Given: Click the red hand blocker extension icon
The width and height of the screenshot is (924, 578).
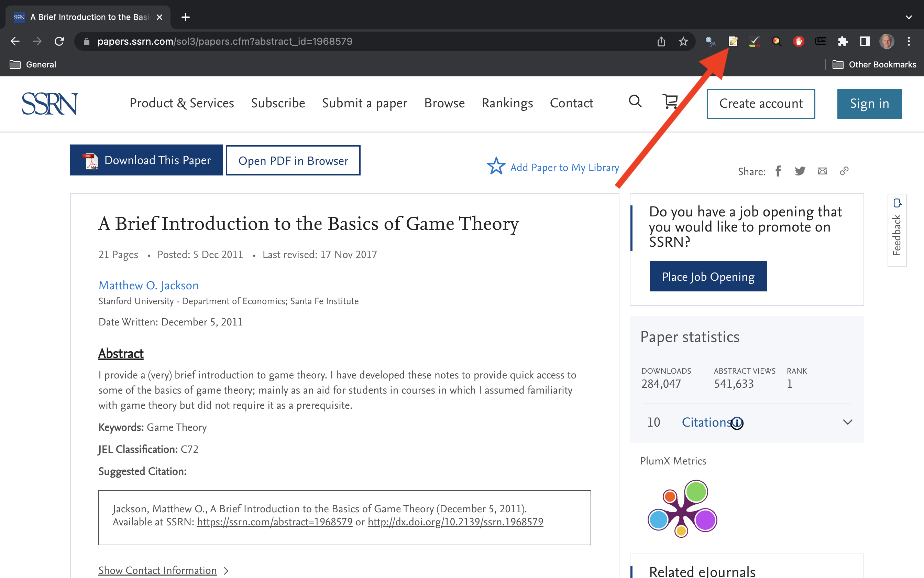Looking at the screenshot, I should [x=799, y=41].
